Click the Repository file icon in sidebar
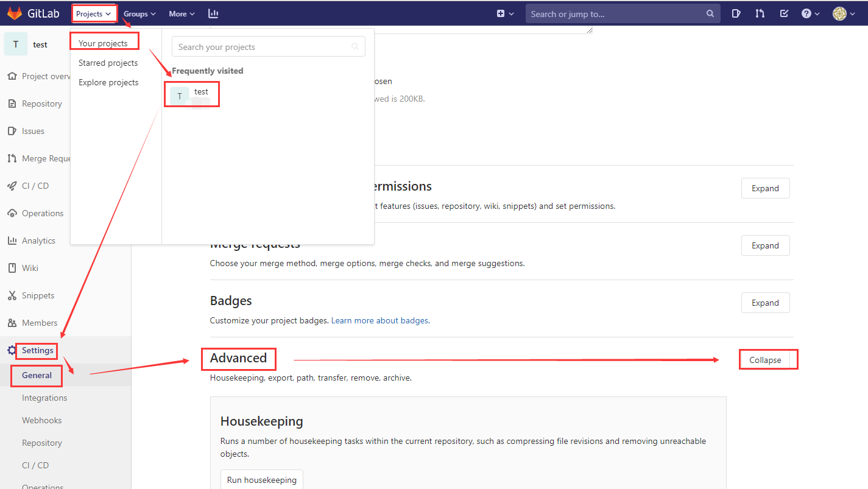This screenshot has height=489, width=868. [x=12, y=104]
